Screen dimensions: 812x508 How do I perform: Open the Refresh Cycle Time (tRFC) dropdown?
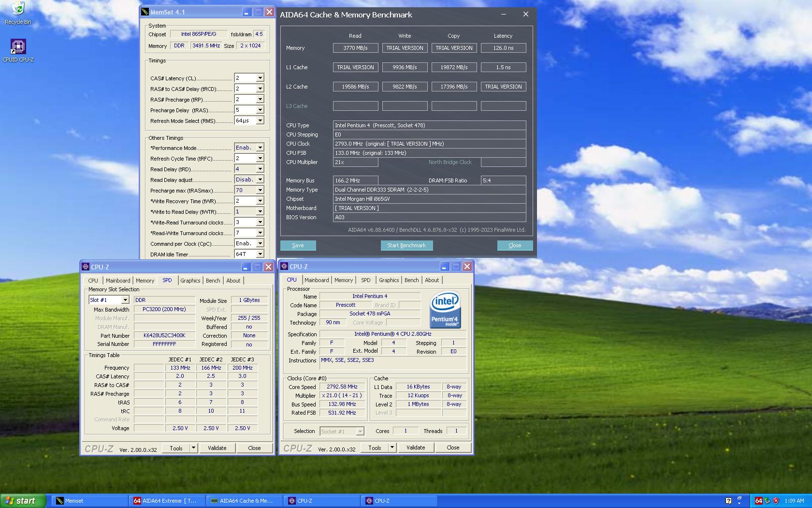pos(260,158)
